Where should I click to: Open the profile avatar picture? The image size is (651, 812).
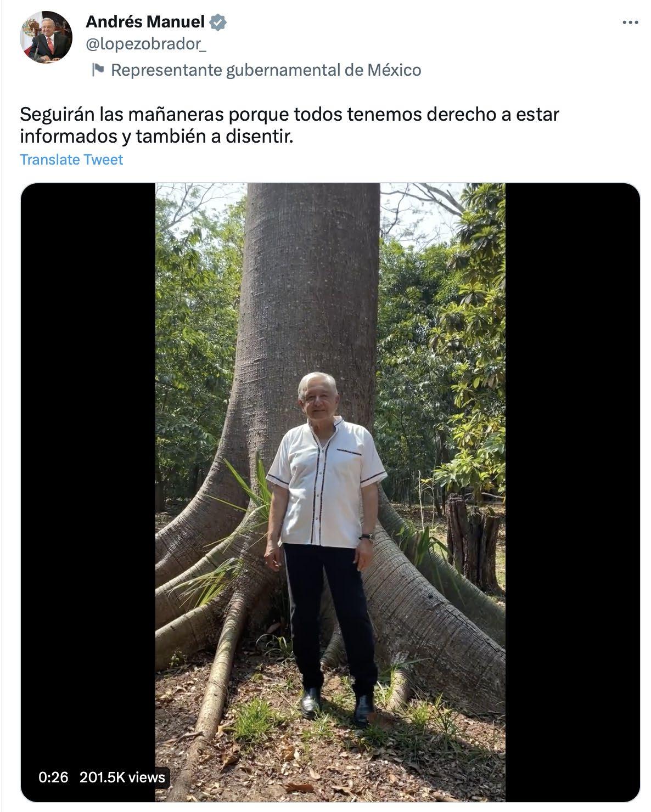tap(46, 37)
